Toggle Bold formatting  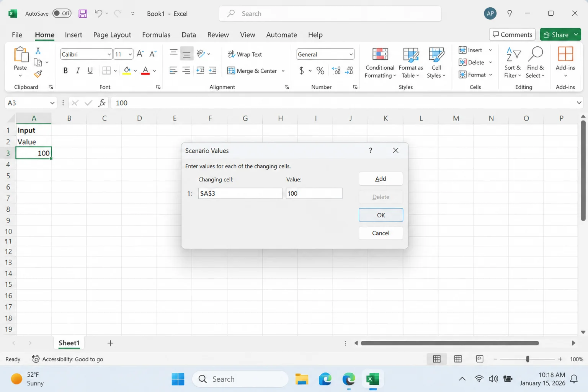click(x=65, y=70)
